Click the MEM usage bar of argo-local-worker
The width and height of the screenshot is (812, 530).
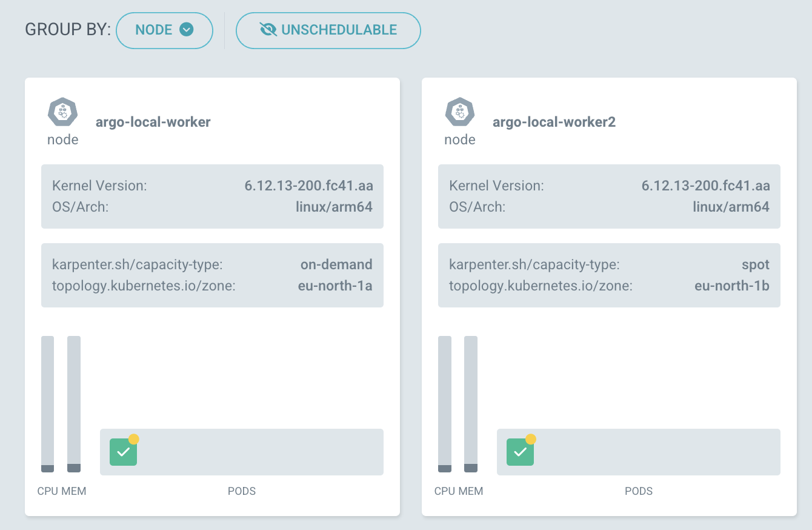(x=74, y=403)
